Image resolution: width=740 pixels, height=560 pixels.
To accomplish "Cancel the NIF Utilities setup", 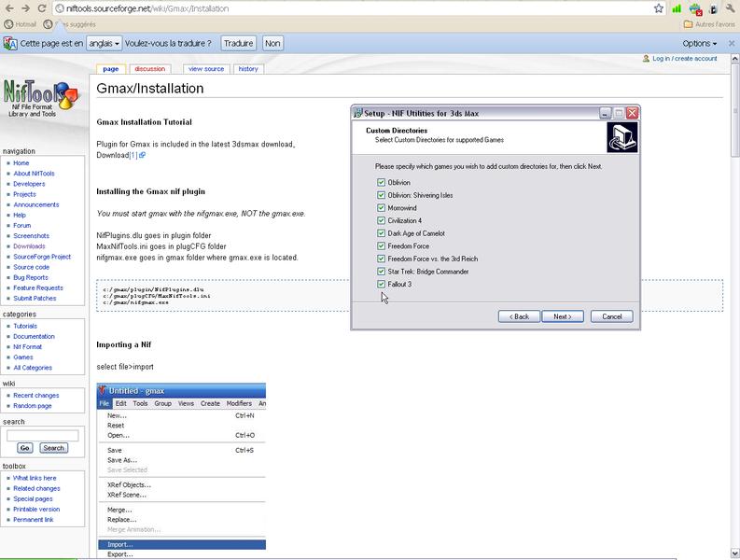I will click(x=611, y=316).
